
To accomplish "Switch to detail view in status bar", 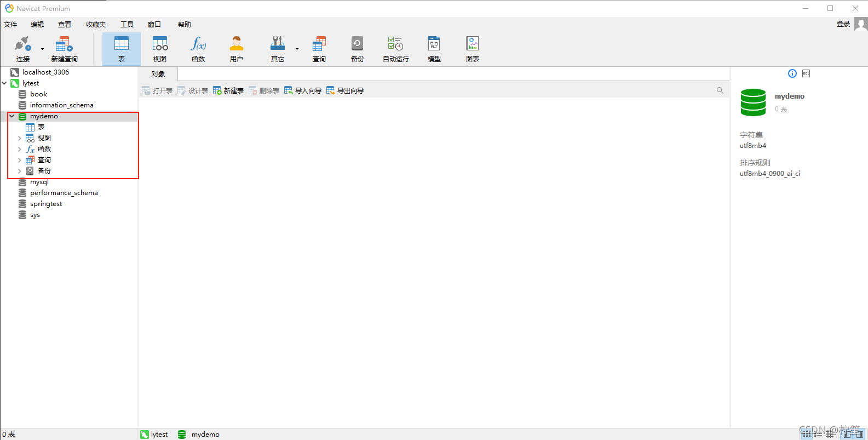I will 830,434.
